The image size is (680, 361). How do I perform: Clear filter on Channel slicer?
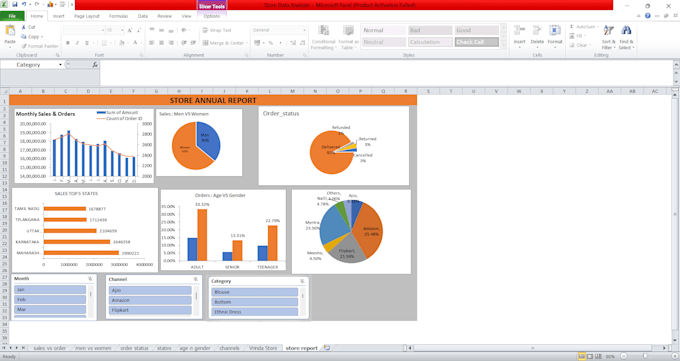click(196, 279)
